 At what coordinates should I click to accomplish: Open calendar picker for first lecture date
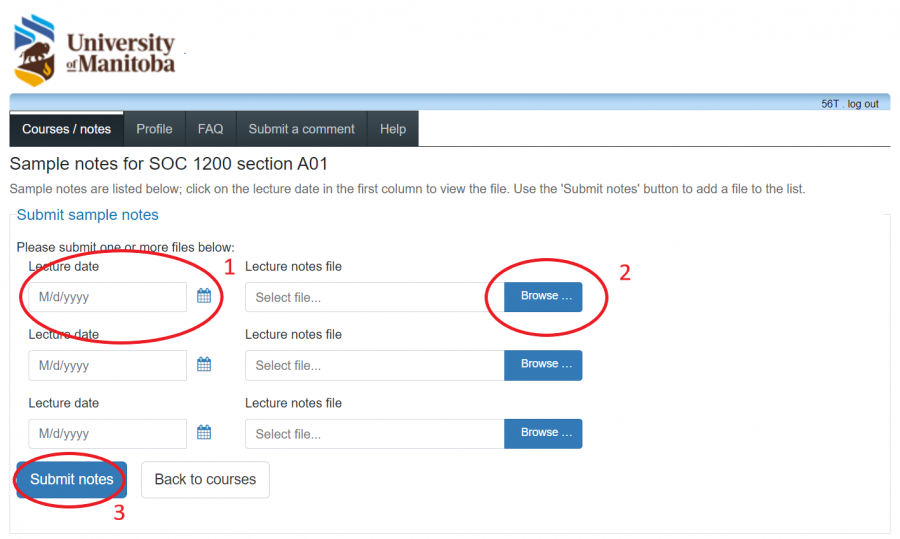(x=204, y=296)
